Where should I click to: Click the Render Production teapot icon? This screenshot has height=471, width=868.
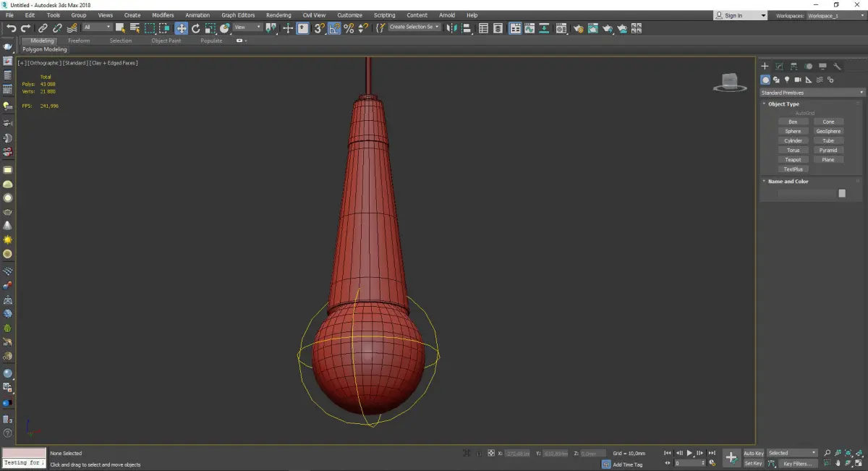click(x=608, y=28)
